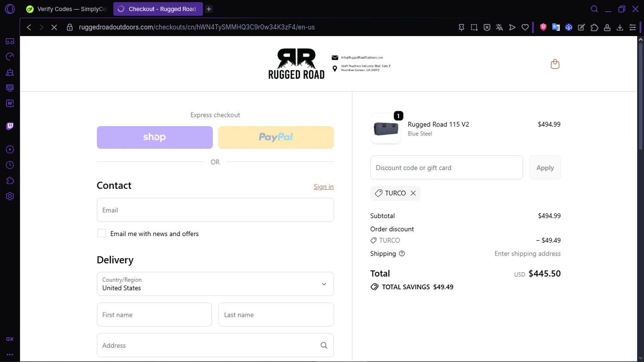
Task: Click the Rugged Road 115 V2 thumbnail
Action: coord(386,128)
